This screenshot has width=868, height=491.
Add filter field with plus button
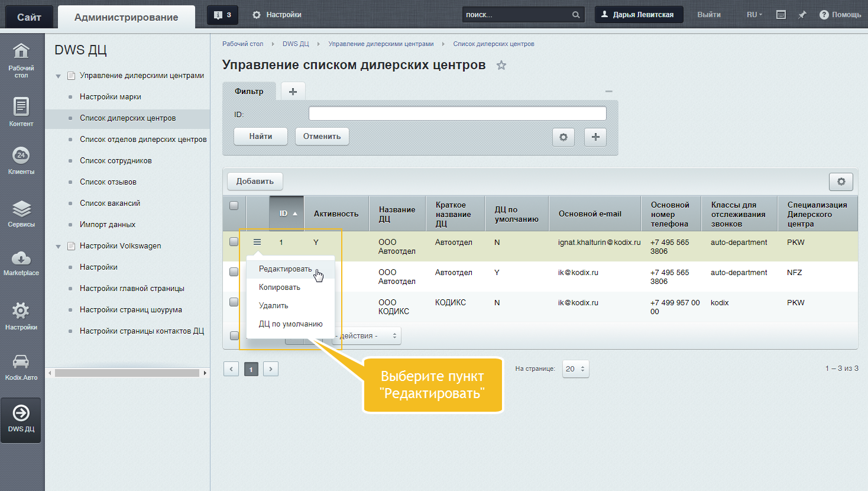click(595, 137)
